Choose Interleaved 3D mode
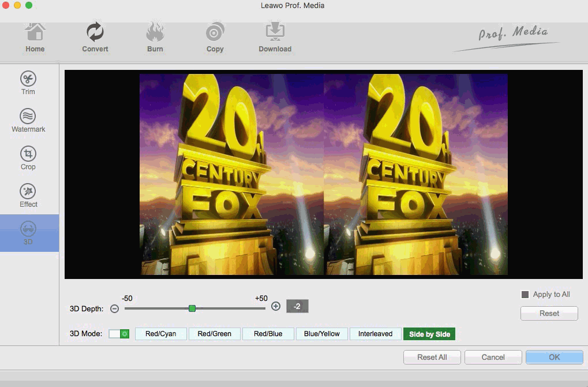The width and height of the screenshot is (588, 387). pos(376,334)
